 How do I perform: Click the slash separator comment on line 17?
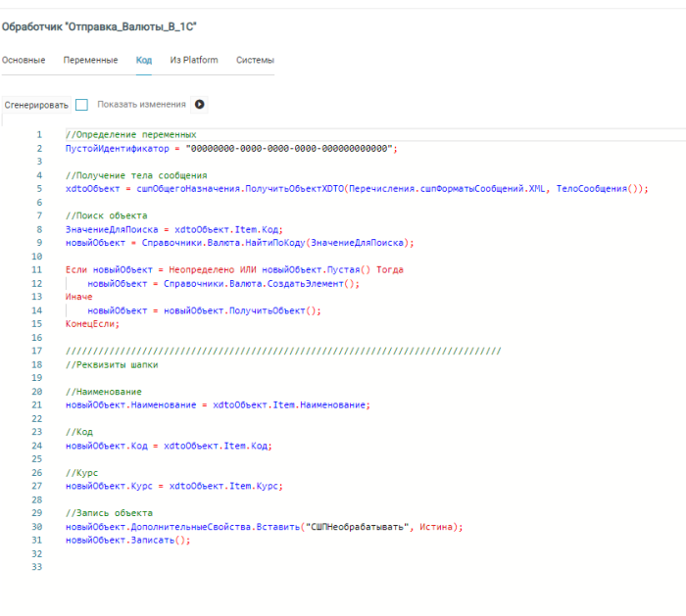[x=282, y=351]
